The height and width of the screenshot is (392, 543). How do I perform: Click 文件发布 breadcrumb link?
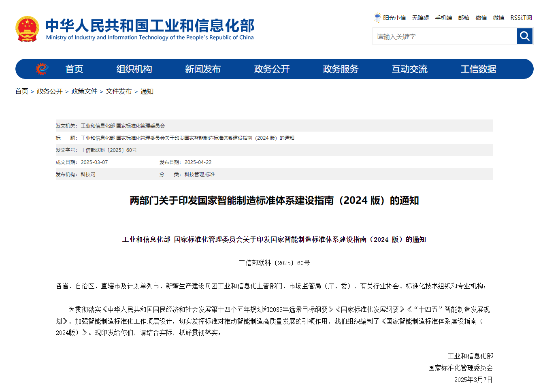(119, 91)
